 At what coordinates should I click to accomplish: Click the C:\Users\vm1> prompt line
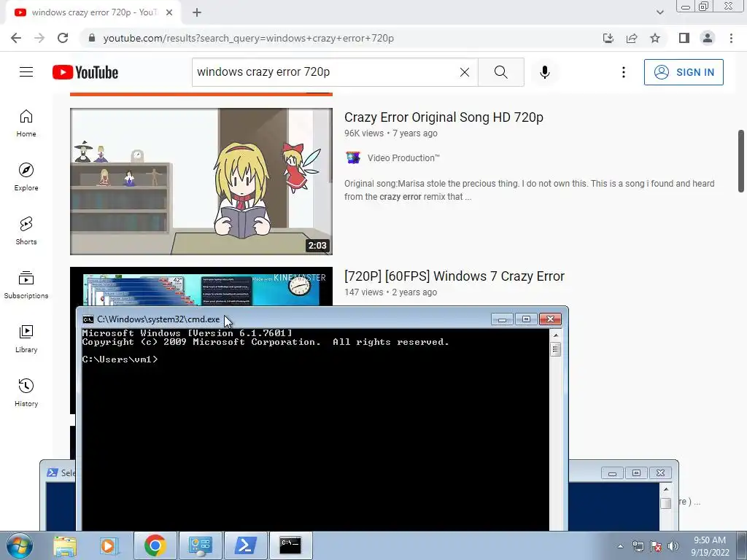point(120,359)
